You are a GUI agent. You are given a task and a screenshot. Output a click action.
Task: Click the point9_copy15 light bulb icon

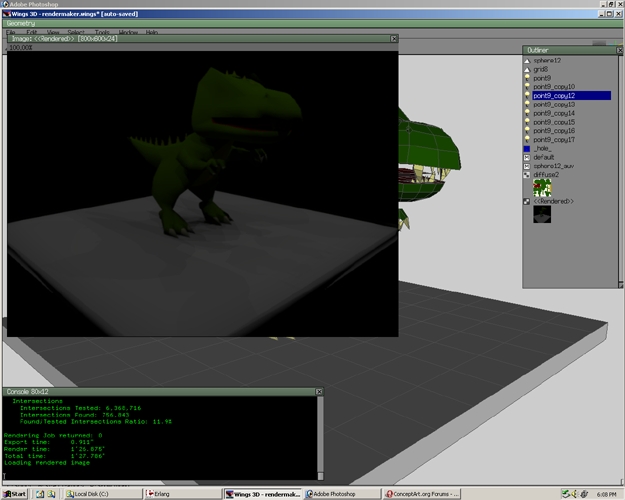(x=527, y=122)
